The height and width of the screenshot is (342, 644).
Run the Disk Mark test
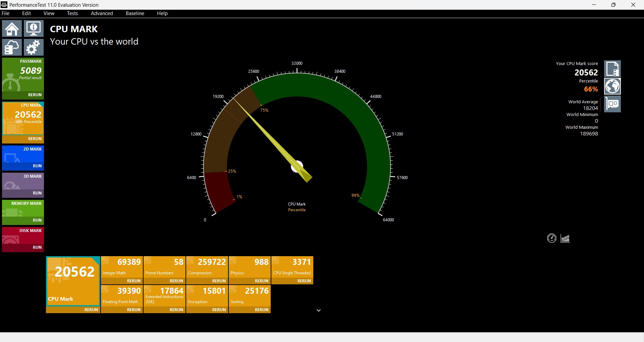[x=37, y=247]
